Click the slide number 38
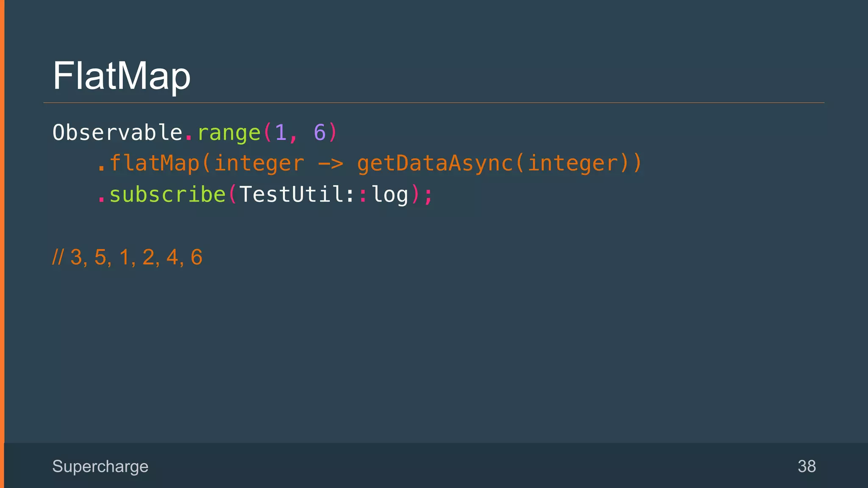Viewport: 868px width, 488px height. (x=807, y=466)
